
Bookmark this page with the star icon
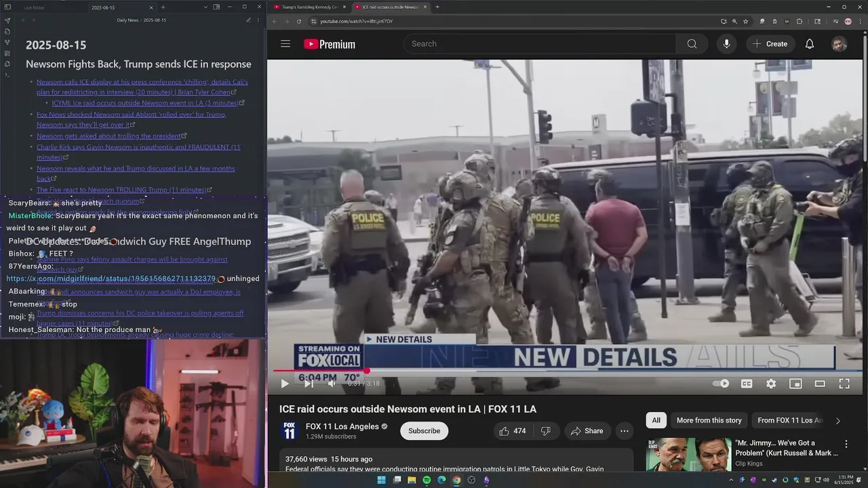pyautogui.click(x=745, y=21)
